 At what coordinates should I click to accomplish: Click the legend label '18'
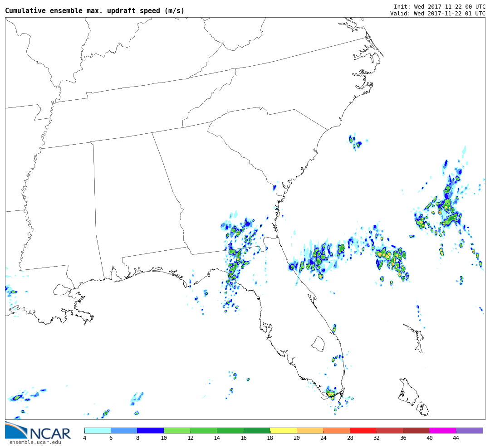click(x=270, y=438)
